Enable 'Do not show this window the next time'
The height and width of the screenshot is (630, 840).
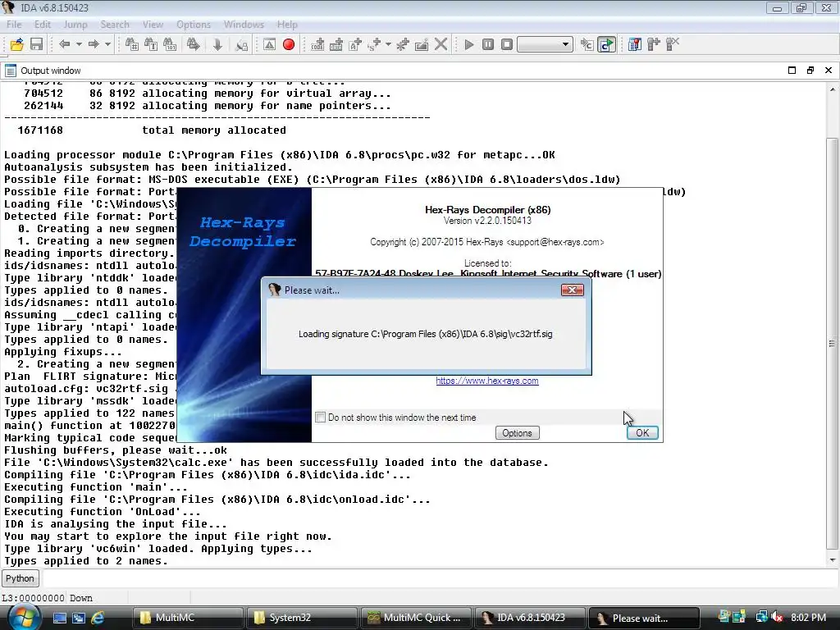pyautogui.click(x=321, y=418)
